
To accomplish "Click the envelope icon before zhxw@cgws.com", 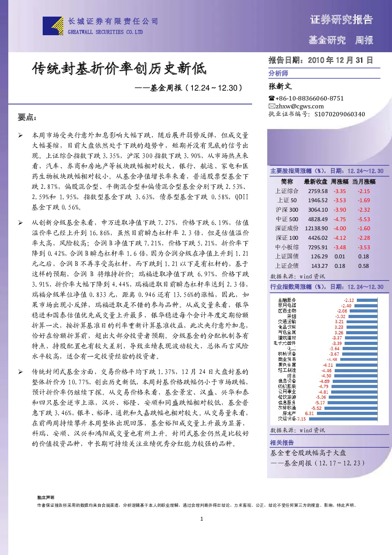I will coord(272,106).
